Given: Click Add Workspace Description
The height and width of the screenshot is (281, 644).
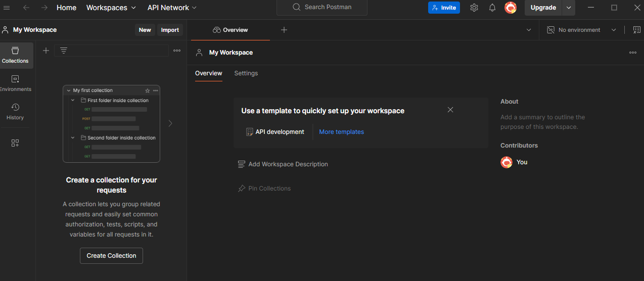Looking at the screenshot, I should (x=283, y=164).
